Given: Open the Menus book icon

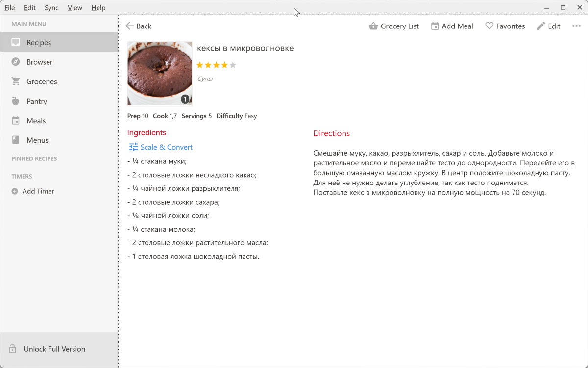Looking at the screenshot, I should click(x=16, y=140).
